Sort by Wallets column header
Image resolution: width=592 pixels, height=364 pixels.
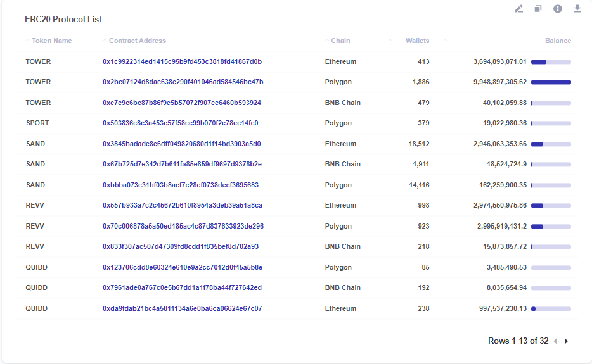417,41
